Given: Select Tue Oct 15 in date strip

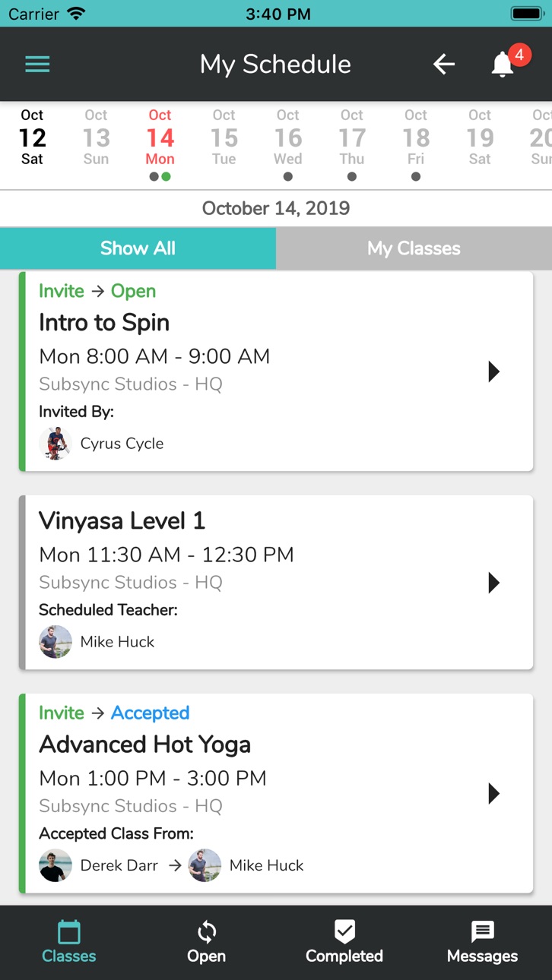Looking at the screenshot, I should pos(224,138).
